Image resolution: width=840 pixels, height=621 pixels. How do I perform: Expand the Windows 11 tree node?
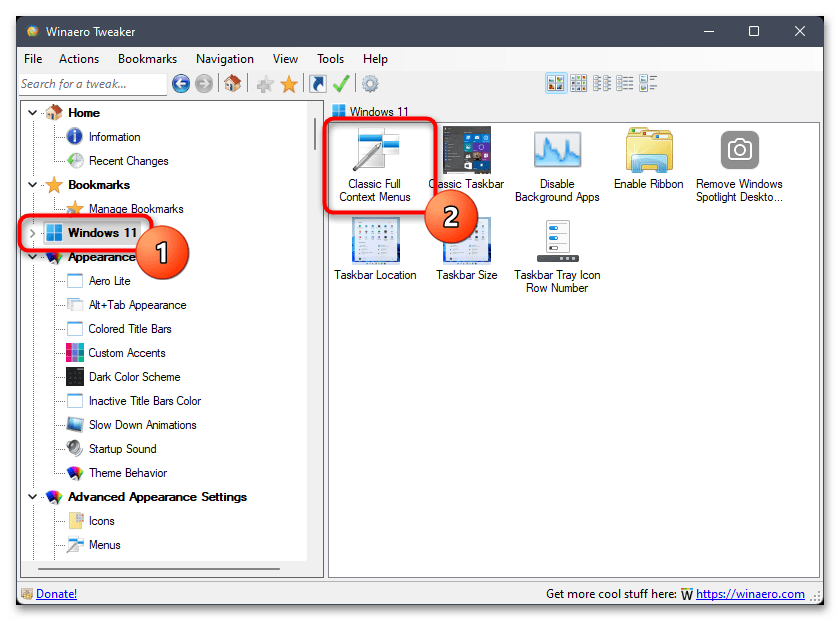point(32,233)
